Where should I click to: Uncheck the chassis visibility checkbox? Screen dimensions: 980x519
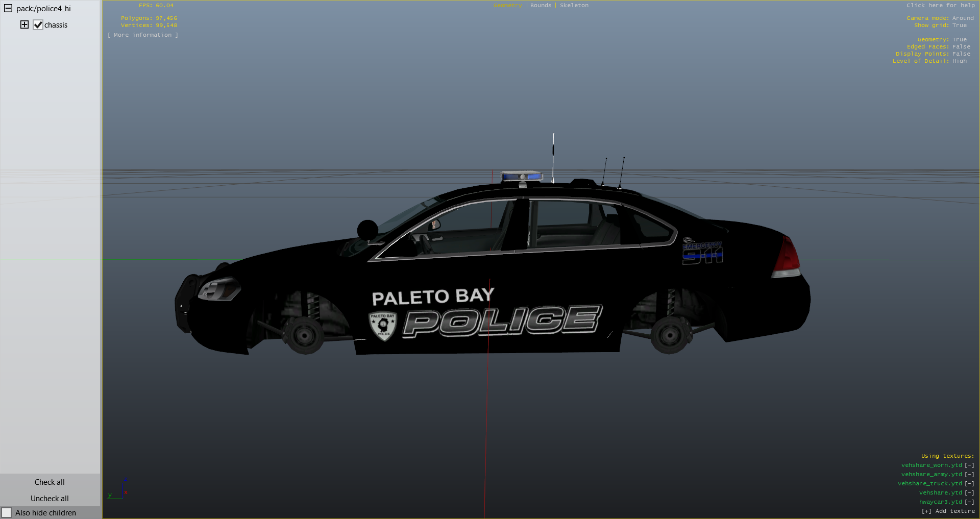[38, 25]
